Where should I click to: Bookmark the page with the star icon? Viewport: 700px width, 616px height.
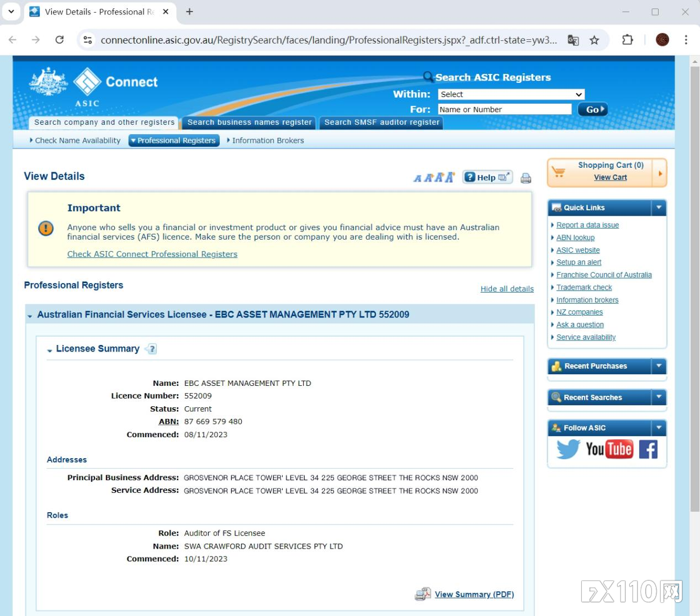tap(594, 40)
